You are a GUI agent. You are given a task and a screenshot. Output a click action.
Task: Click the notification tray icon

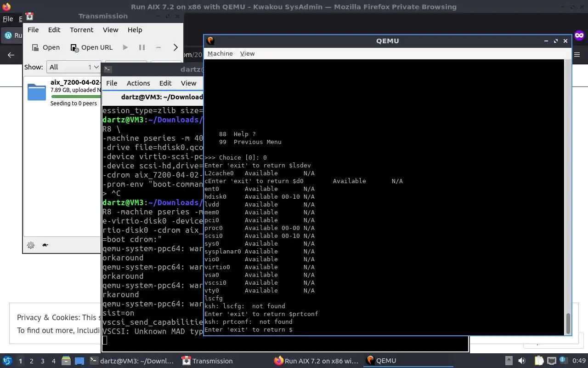tap(563, 361)
